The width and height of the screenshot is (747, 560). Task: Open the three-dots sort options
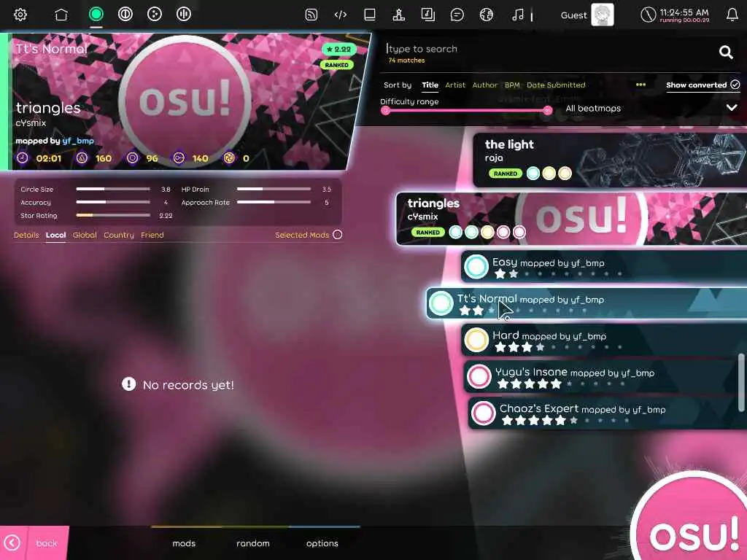(640, 85)
